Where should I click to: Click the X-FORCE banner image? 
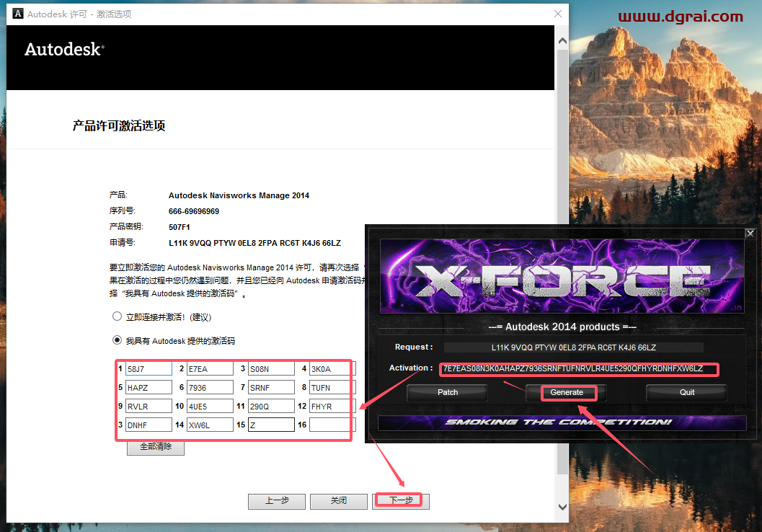coord(562,275)
